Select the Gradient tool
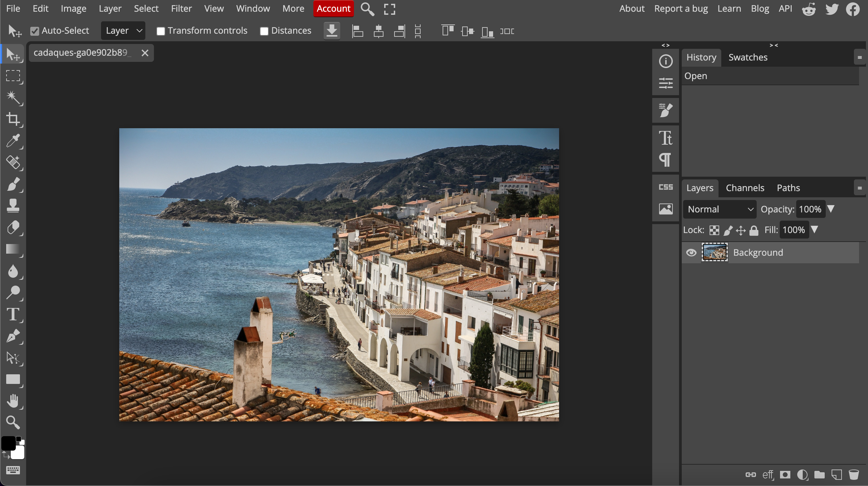 (13, 249)
